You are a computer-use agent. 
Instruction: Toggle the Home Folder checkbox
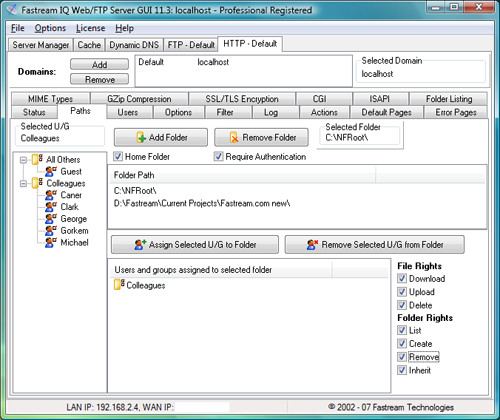[118, 156]
